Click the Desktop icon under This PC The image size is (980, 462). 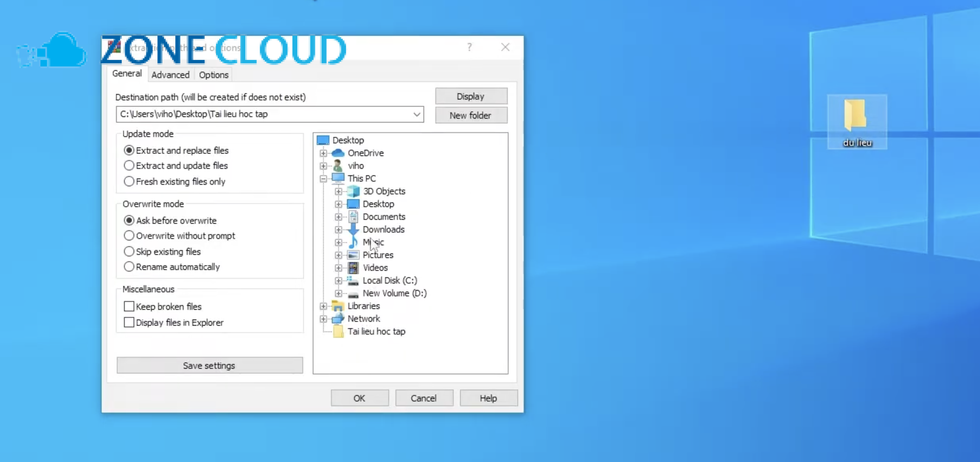[353, 204]
